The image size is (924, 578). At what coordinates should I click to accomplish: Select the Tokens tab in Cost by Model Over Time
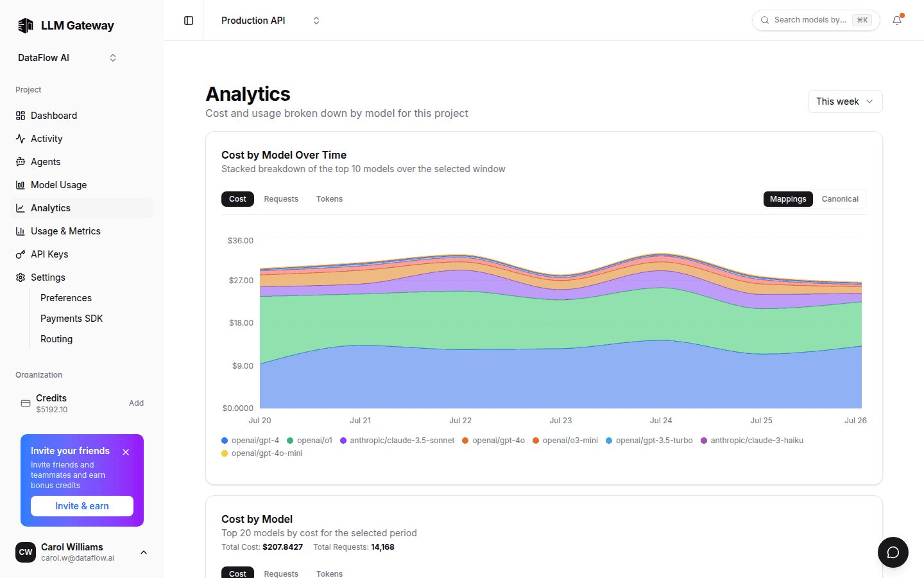coord(329,199)
